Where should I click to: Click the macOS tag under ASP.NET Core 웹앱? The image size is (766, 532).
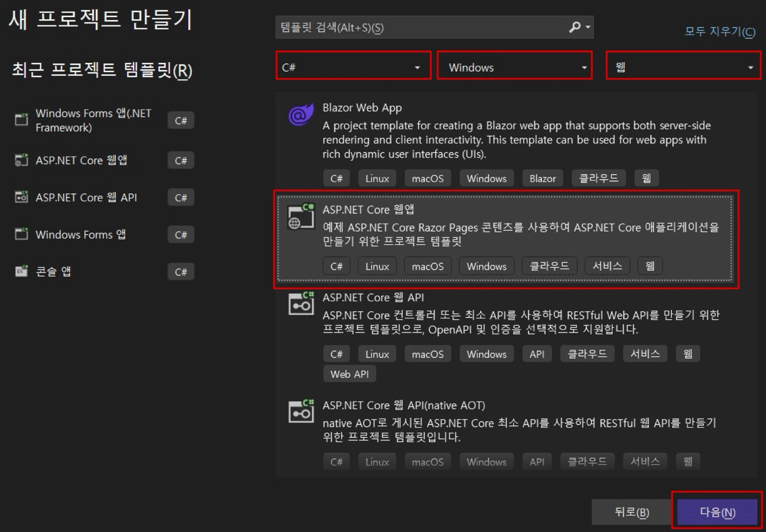coord(428,266)
